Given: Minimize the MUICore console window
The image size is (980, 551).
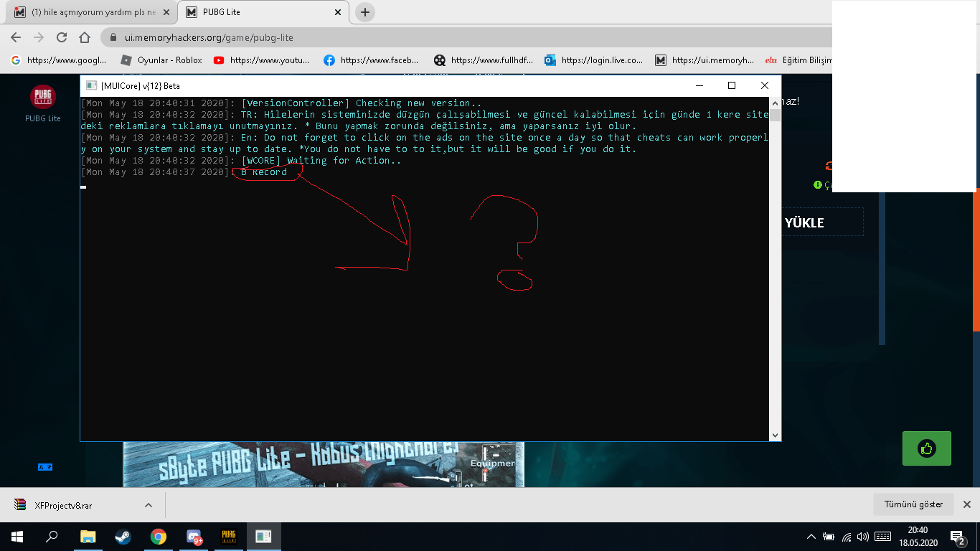Looking at the screenshot, I should coord(699,85).
